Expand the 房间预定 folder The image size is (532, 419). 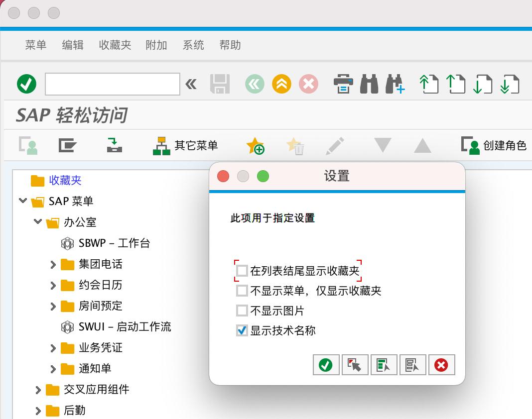tap(53, 307)
